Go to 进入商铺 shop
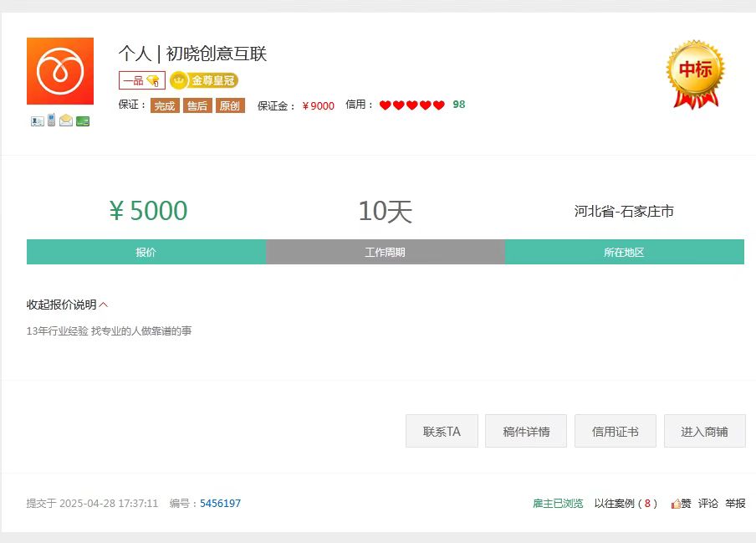The width and height of the screenshot is (756, 543). 704,431
